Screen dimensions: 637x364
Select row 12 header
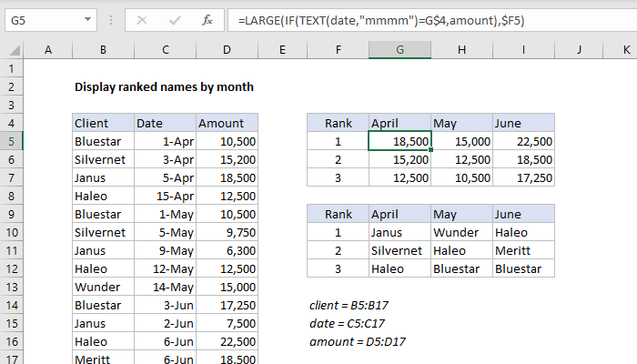pyautogui.click(x=11, y=268)
